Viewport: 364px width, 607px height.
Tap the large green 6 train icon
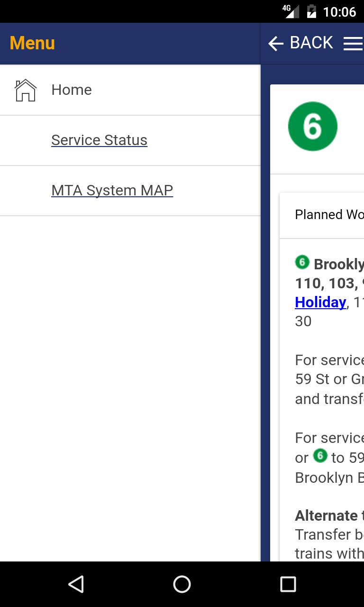[313, 127]
